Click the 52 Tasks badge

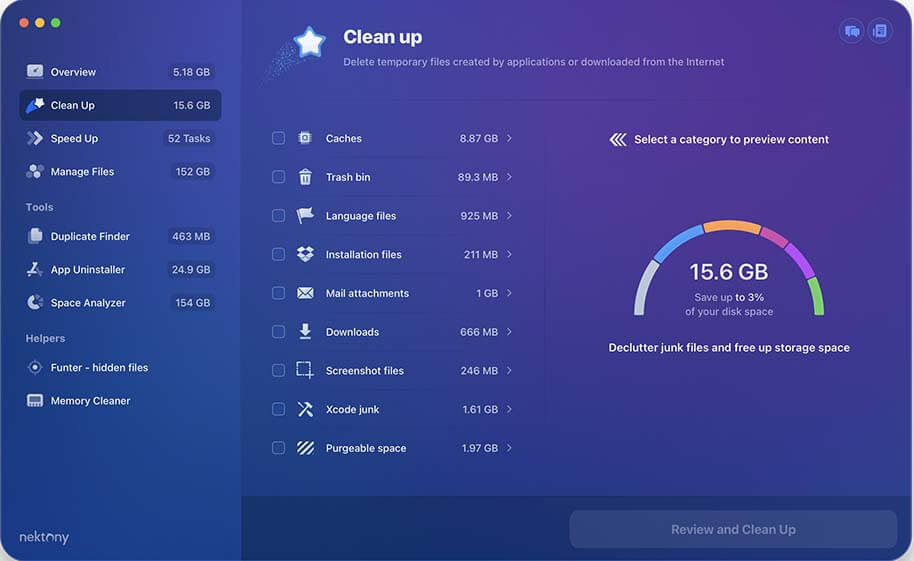pos(189,138)
